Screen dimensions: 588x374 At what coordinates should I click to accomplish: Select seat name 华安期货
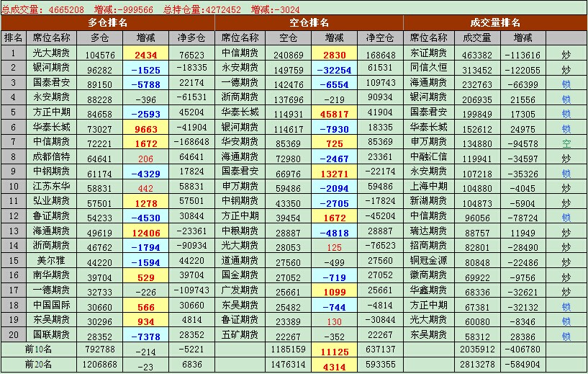(240, 141)
